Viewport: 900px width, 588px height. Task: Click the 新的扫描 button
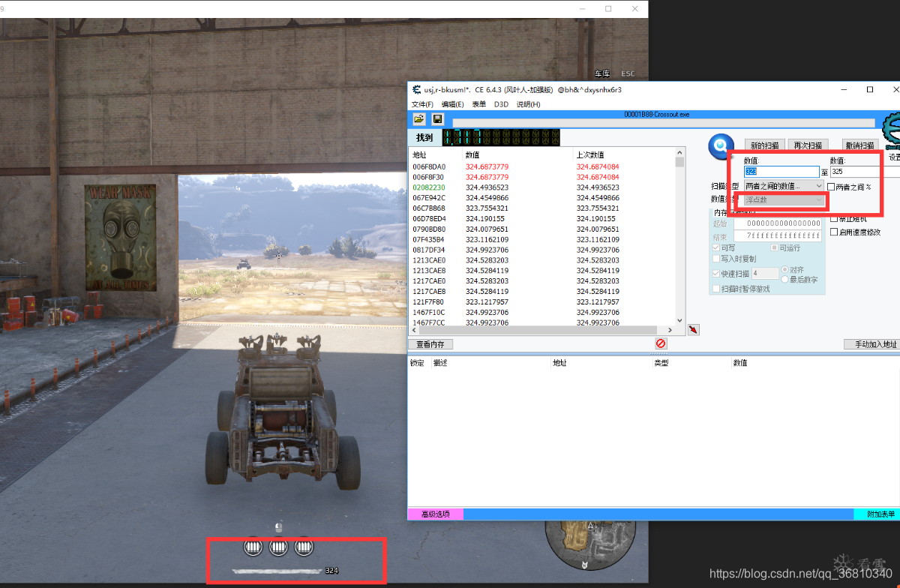tap(765, 145)
